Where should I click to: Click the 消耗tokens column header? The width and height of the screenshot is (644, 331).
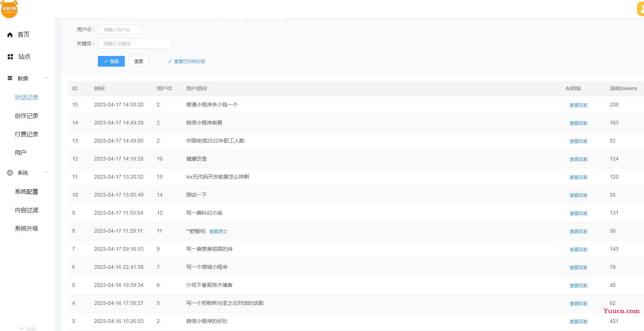coord(623,88)
